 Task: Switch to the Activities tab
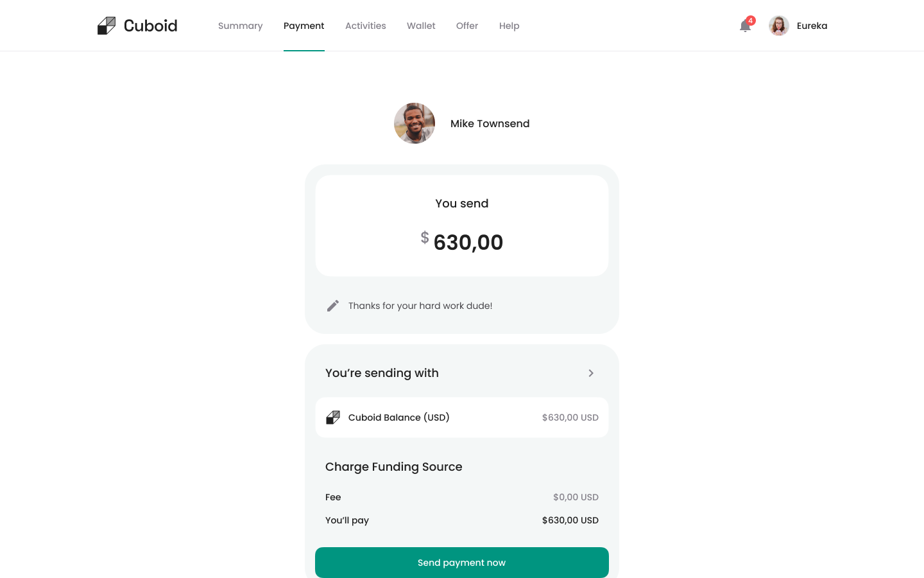365,26
